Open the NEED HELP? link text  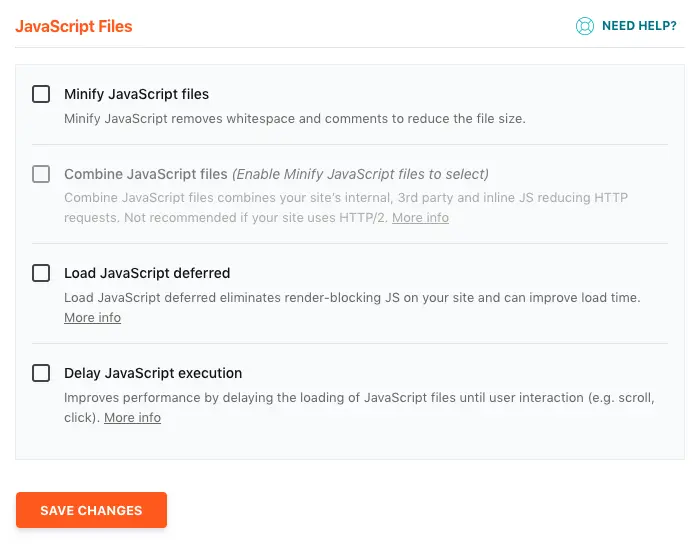tap(639, 26)
